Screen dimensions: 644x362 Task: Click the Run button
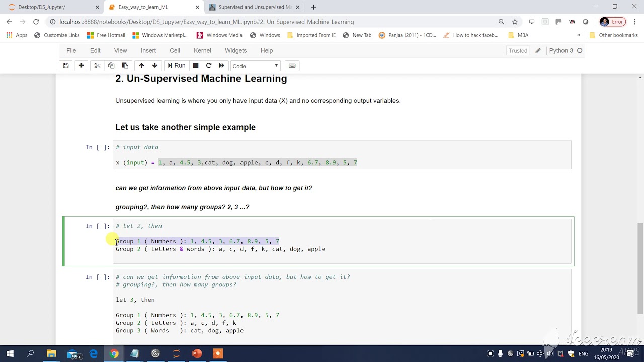coord(176,66)
